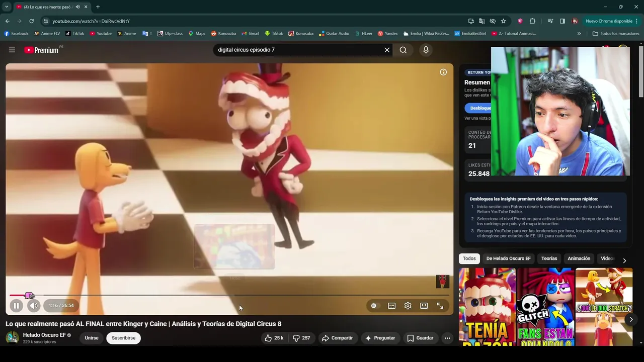Open a new tab with plus button
The image size is (644, 362).
[x=98, y=7]
